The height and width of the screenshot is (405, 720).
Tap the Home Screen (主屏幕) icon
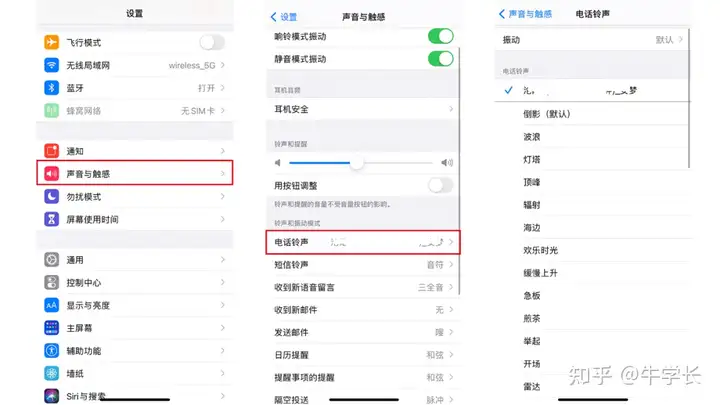click(51, 327)
